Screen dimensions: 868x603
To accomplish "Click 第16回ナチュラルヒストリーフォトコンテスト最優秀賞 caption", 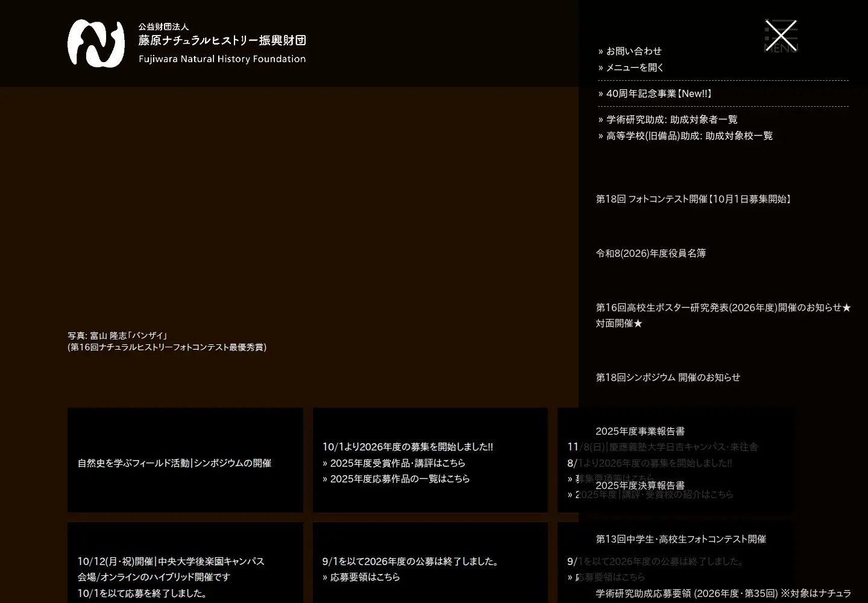I will [167, 347].
